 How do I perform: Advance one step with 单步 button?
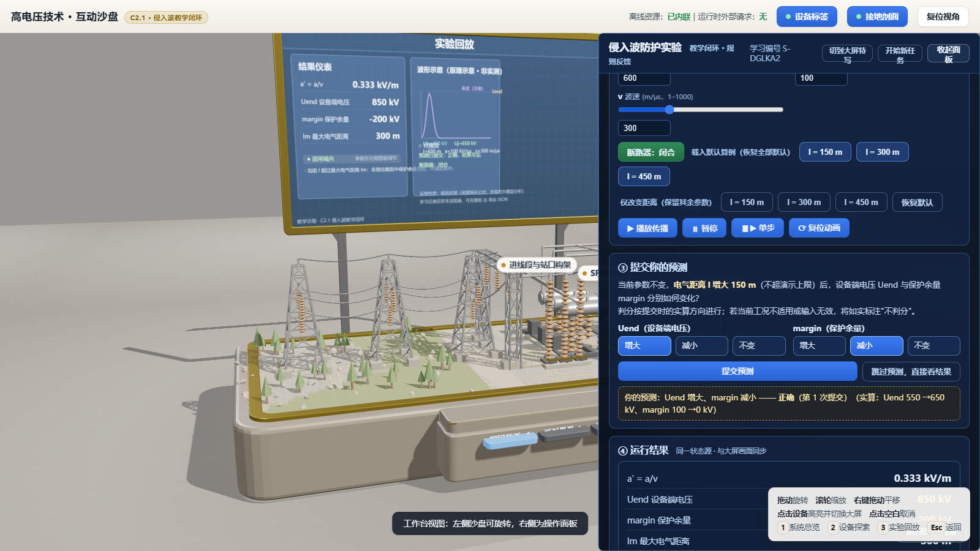click(x=758, y=228)
